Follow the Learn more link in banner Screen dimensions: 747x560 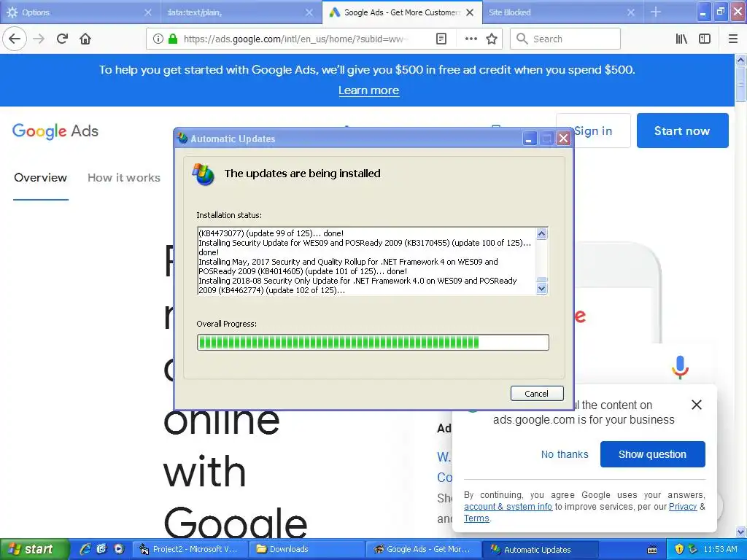point(368,90)
